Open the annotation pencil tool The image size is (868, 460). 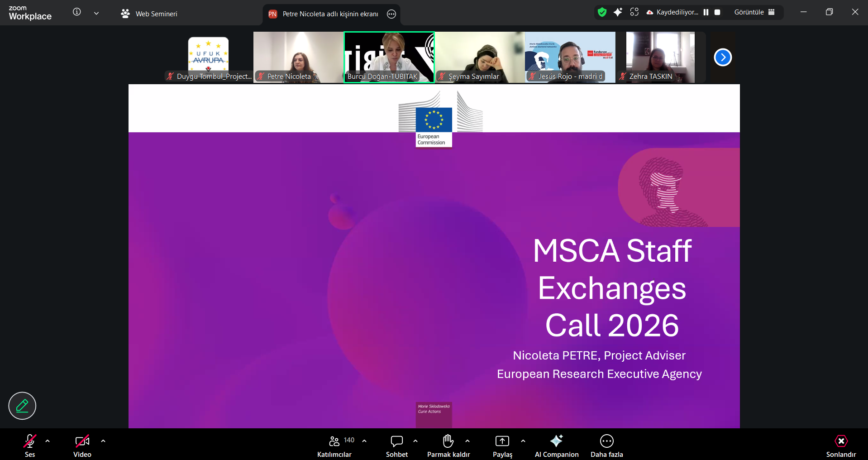pyautogui.click(x=22, y=406)
